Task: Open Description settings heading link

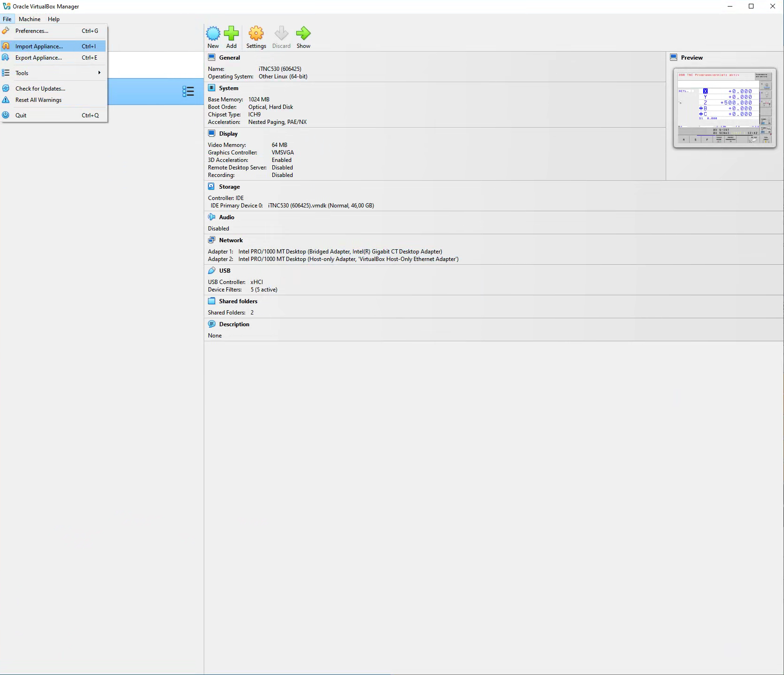Action: [234, 324]
